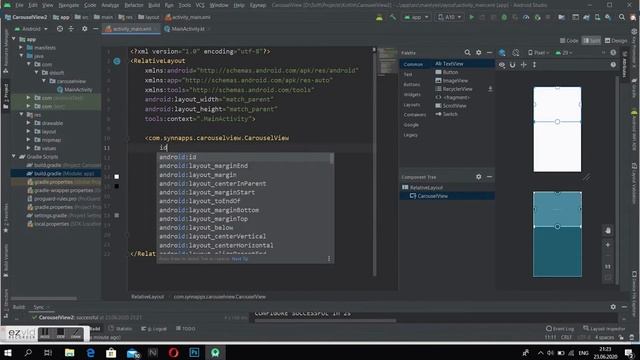Open Microsoft Edge from taskbar
This screenshot has width=640, height=360.
(x=90, y=353)
